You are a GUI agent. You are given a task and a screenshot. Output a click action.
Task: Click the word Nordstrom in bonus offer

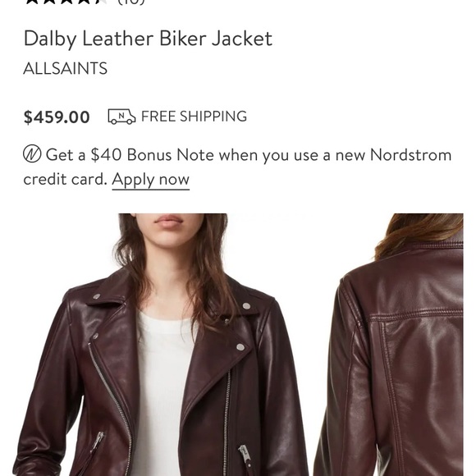pos(410,155)
